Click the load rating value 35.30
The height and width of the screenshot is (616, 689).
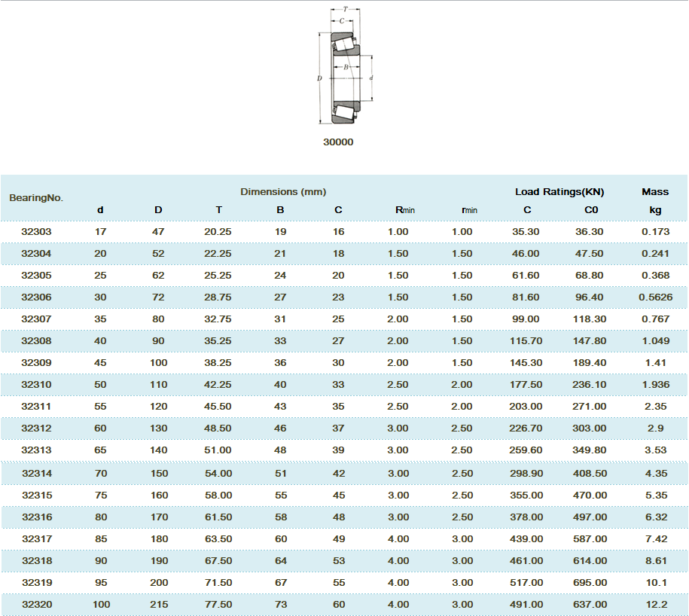[x=526, y=232]
